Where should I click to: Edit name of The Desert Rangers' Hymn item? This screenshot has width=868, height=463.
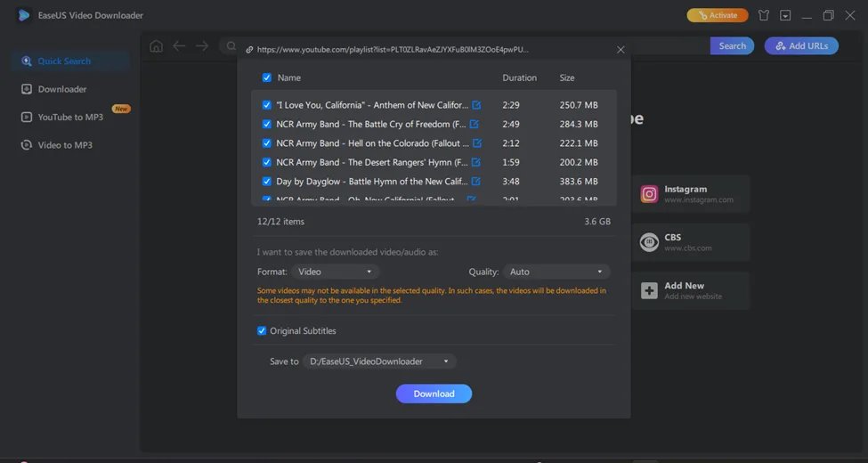(475, 162)
